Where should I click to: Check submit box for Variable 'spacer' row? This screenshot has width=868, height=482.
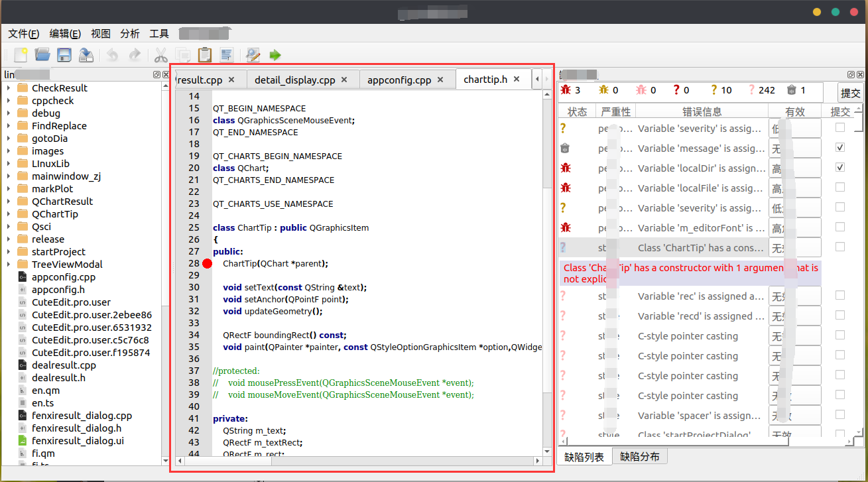pyautogui.click(x=840, y=414)
